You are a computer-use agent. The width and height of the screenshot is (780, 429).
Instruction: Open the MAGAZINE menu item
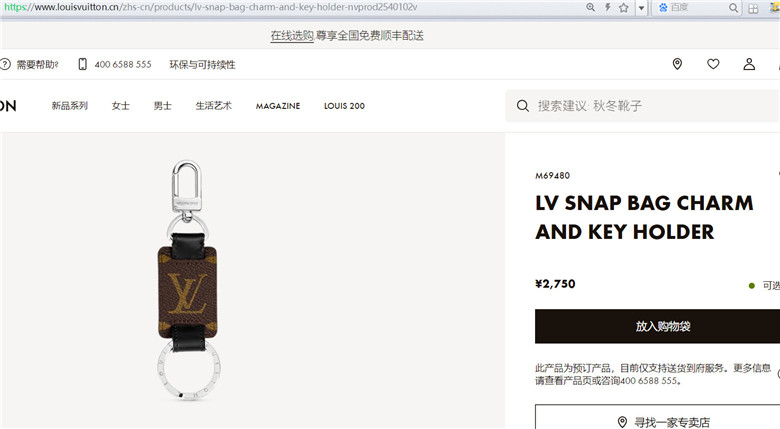click(x=278, y=106)
